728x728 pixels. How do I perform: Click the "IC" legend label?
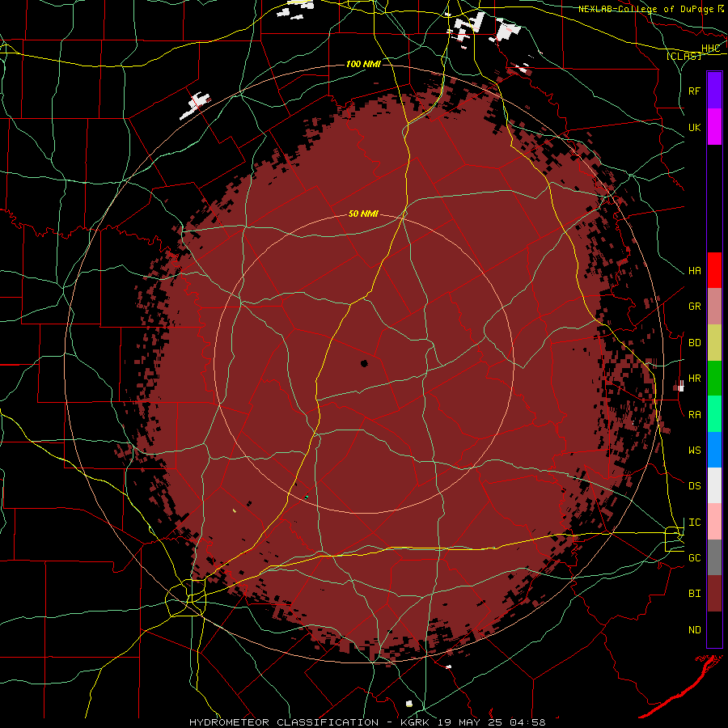(x=694, y=523)
